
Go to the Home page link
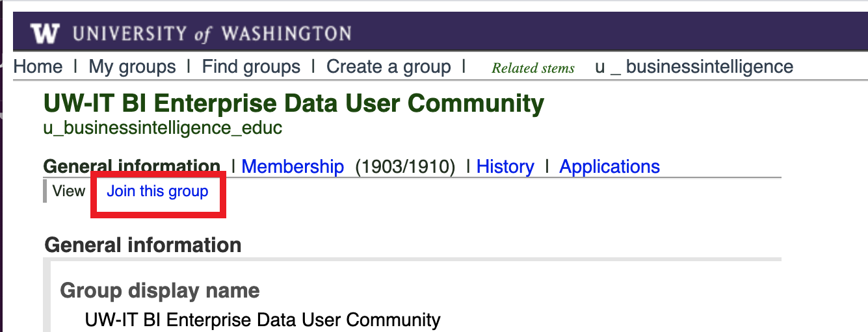tap(38, 67)
